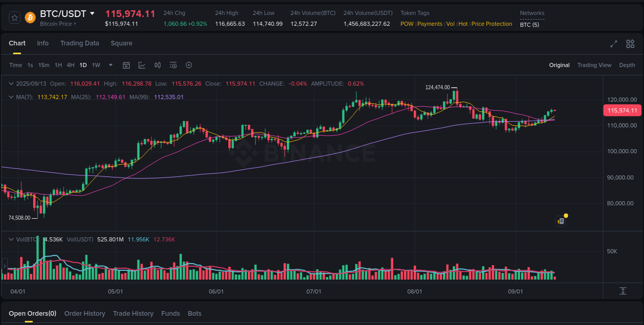644x325 pixels.
Task: Switch chart interval to 1W
Action: point(96,65)
